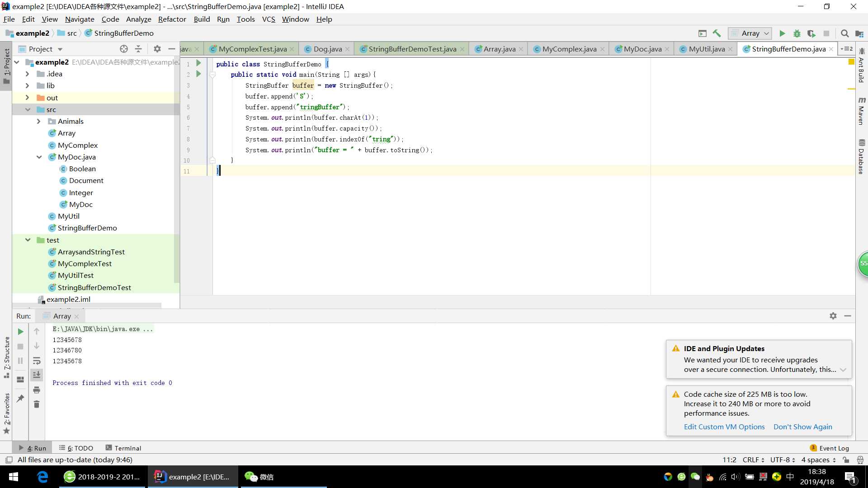Expand the .idea folder

click(27, 74)
